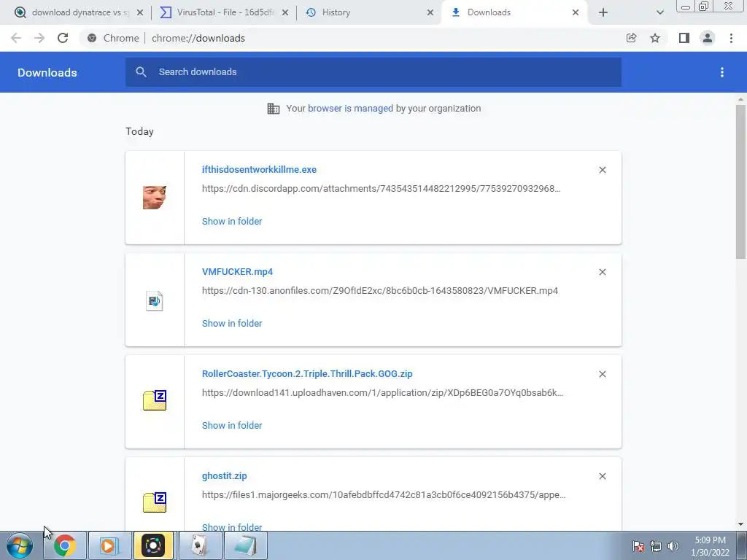Click the vertical scrollbar thumb

pyautogui.click(x=740, y=182)
